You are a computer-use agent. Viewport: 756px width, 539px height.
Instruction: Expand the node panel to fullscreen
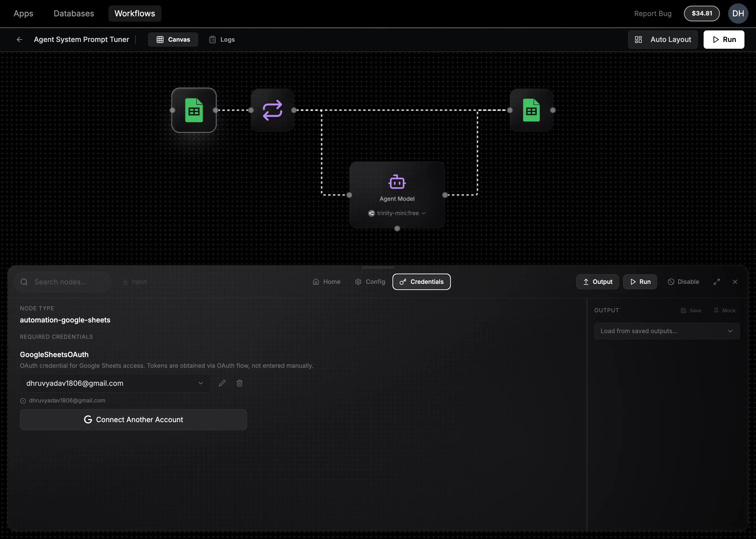point(717,281)
